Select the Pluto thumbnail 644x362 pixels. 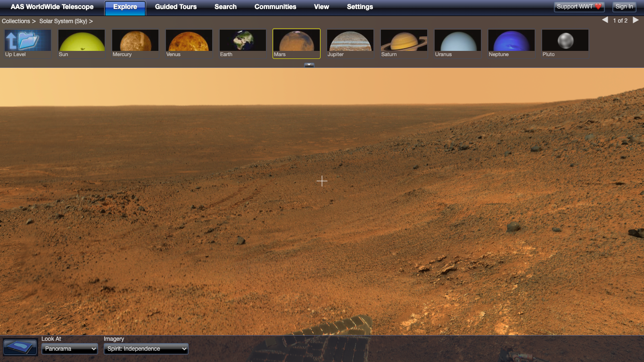565,44
